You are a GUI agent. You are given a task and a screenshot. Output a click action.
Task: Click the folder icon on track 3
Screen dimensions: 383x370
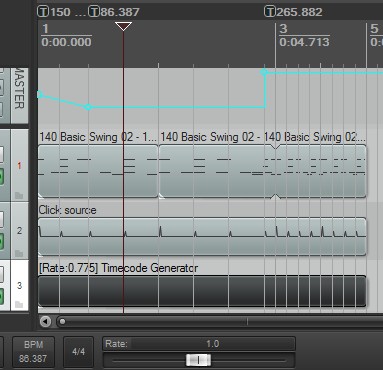(19, 305)
